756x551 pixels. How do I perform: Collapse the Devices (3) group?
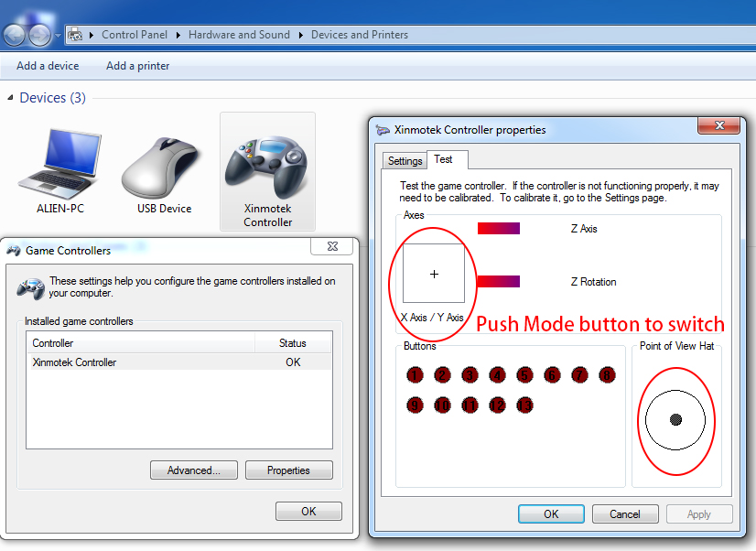tap(10, 97)
